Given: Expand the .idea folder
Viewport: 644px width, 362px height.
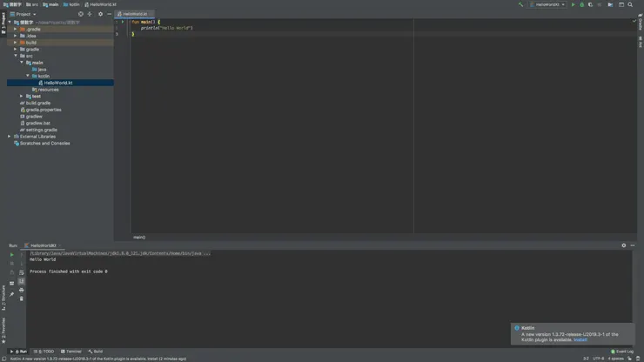Looking at the screenshot, I should point(15,36).
